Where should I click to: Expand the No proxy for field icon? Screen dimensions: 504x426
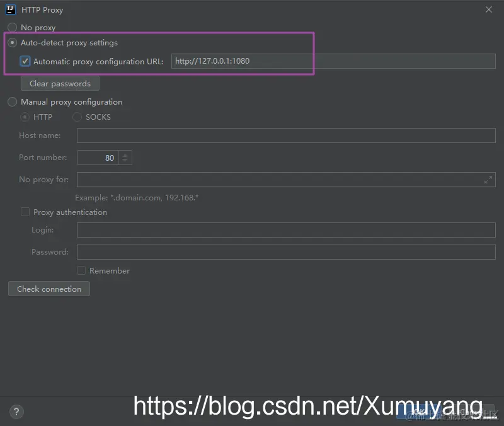[488, 180]
